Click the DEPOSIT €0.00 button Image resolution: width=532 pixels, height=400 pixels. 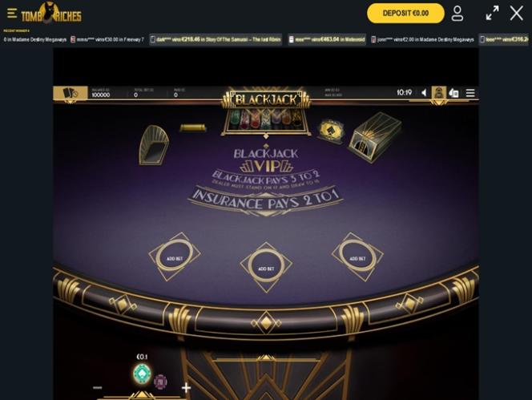[x=405, y=14]
